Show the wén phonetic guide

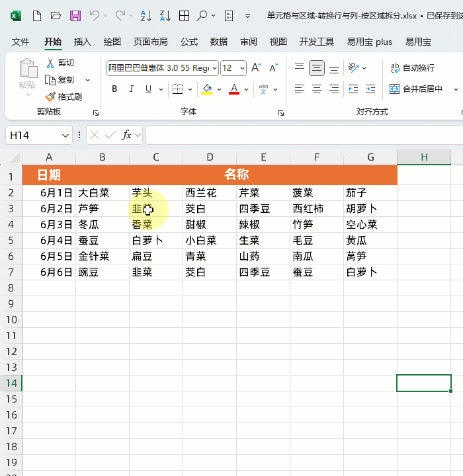point(263,89)
